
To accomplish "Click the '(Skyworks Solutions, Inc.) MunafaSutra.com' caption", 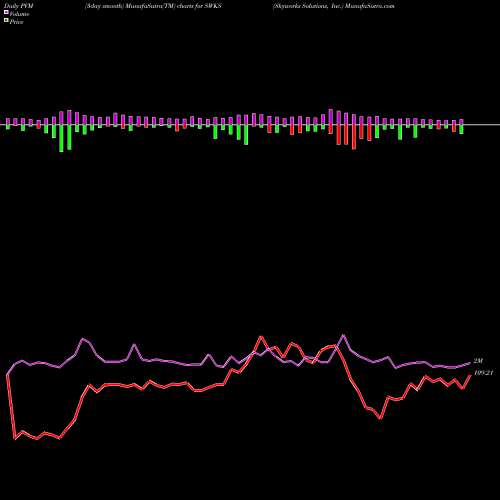I will tap(334, 6).
